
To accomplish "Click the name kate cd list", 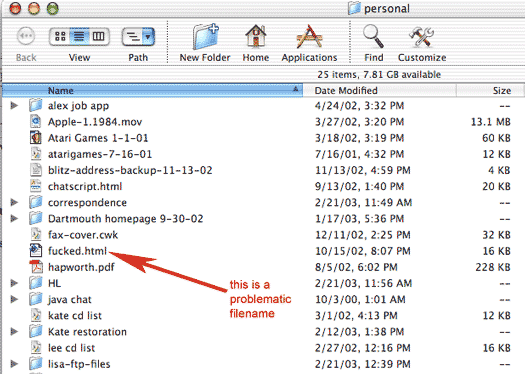I will click(75, 315).
